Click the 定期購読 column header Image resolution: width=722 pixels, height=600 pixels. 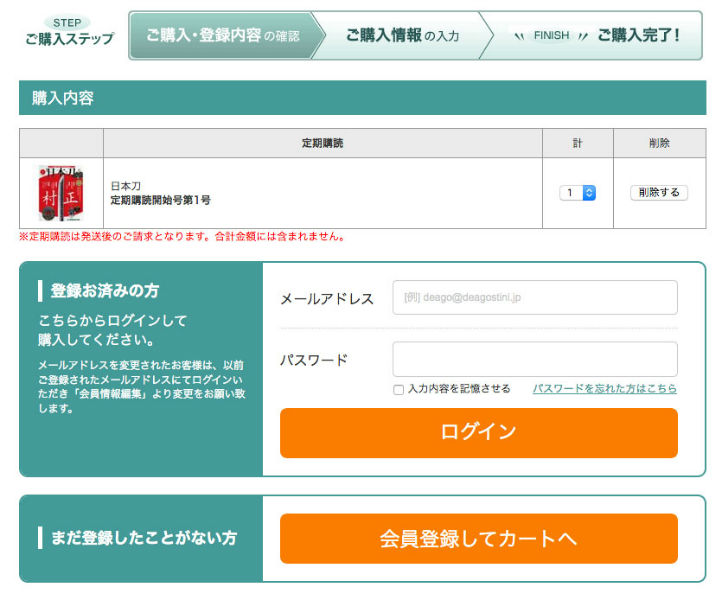(x=322, y=144)
